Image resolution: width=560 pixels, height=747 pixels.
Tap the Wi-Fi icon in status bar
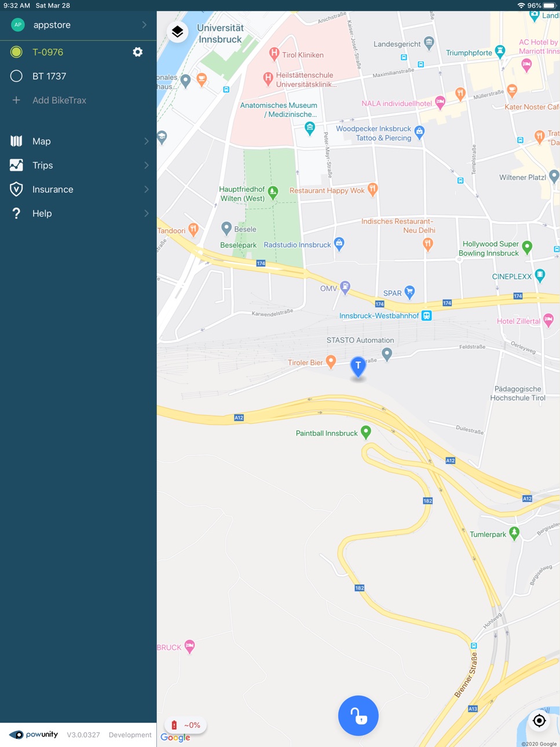[521, 5]
